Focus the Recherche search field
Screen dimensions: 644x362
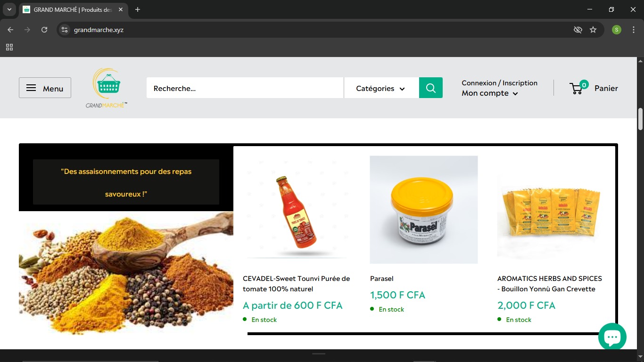[245, 88]
